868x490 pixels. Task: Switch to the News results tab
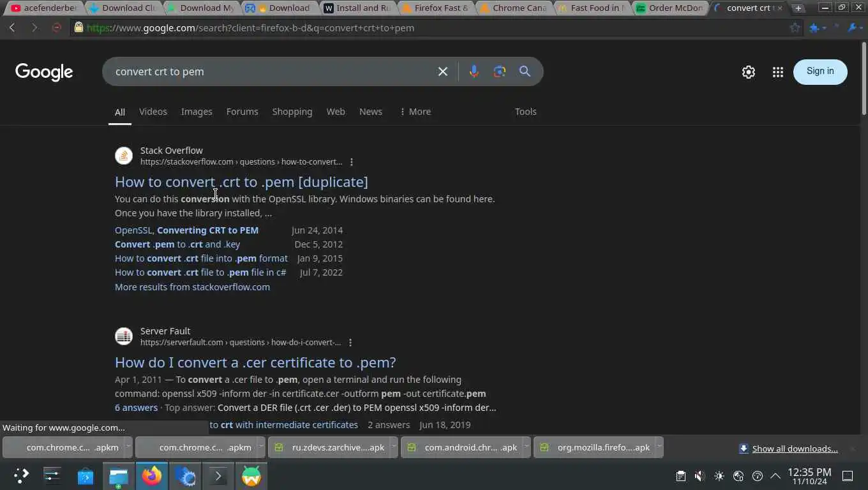(371, 112)
